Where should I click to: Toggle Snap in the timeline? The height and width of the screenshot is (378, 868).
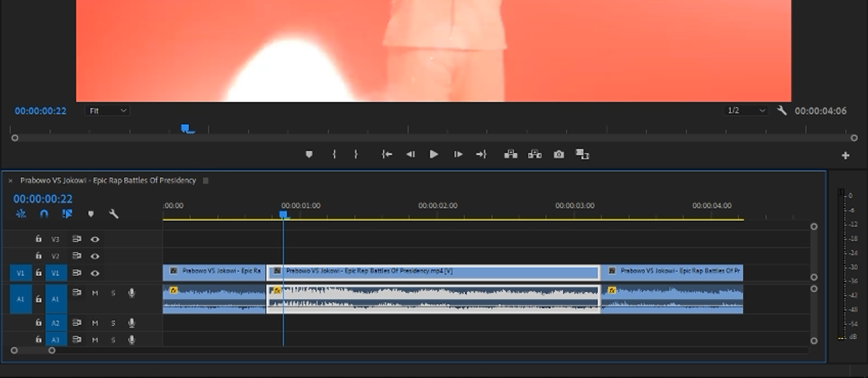coord(44,214)
